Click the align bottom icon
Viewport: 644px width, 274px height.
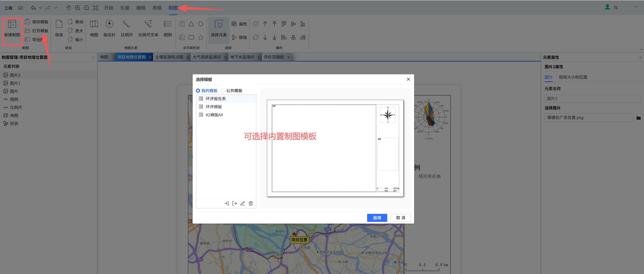point(303,24)
